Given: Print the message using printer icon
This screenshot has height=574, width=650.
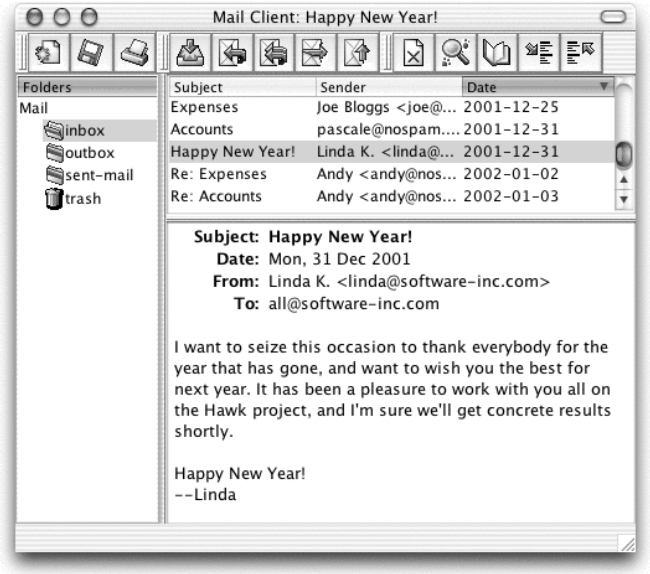Looking at the screenshot, I should (x=133, y=53).
